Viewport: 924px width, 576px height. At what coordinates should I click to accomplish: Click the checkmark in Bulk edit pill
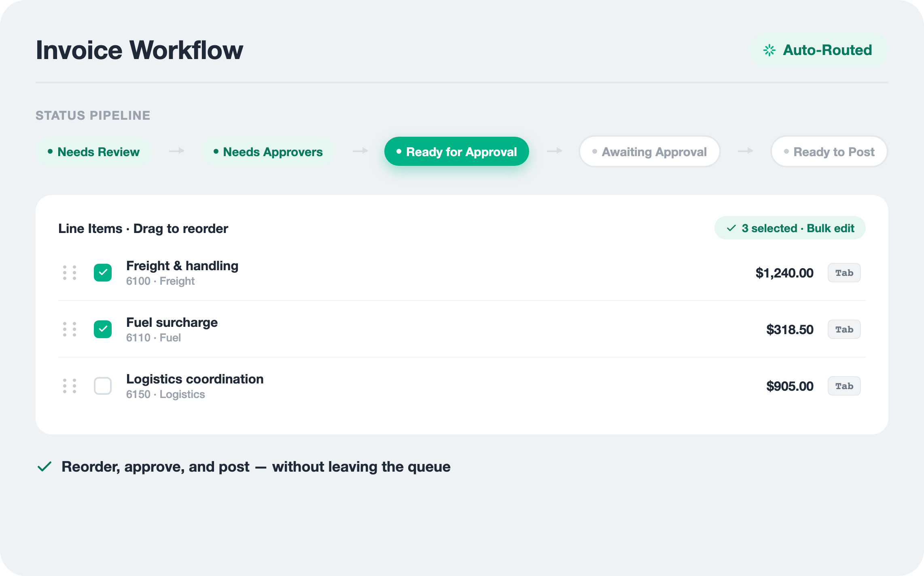731,228
